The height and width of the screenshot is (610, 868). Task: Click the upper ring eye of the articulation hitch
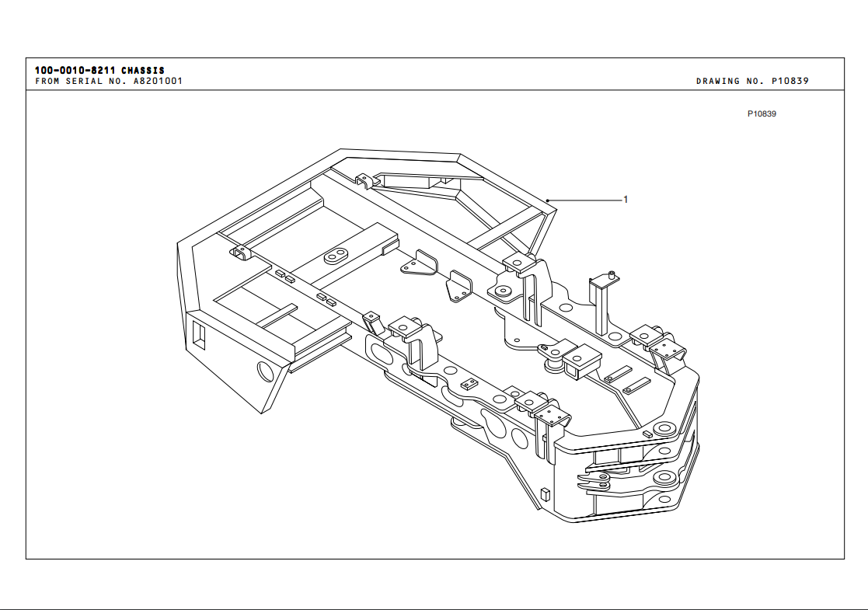coord(663,429)
